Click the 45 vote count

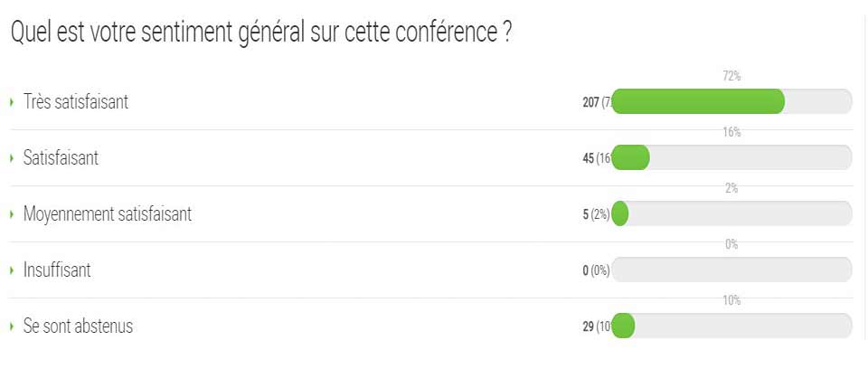pos(588,158)
